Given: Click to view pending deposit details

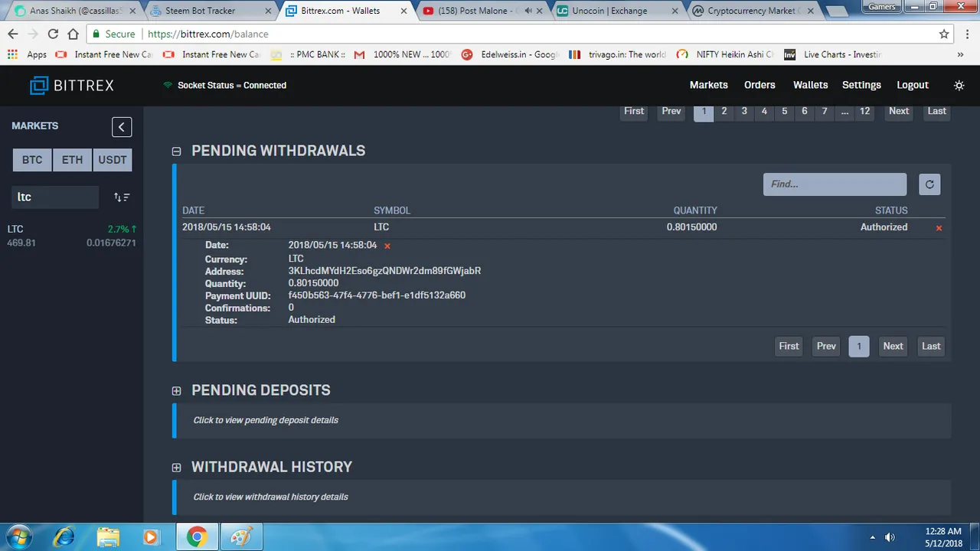Looking at the screenshot, I should click(266, 420).
